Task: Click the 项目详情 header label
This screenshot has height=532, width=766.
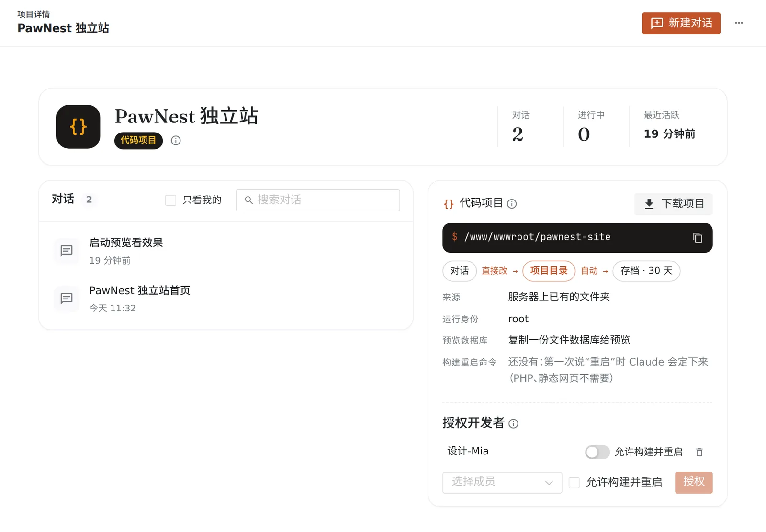Action: (34, 14)
